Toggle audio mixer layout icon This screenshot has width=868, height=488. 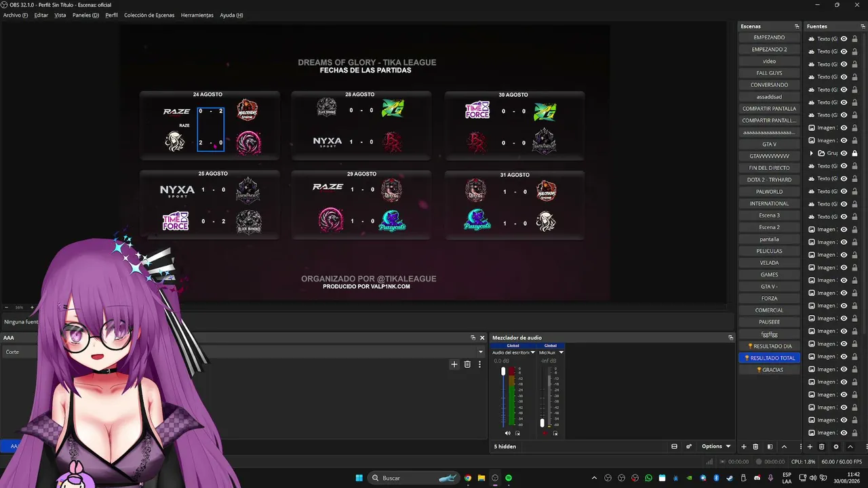[x=674, y=447]
